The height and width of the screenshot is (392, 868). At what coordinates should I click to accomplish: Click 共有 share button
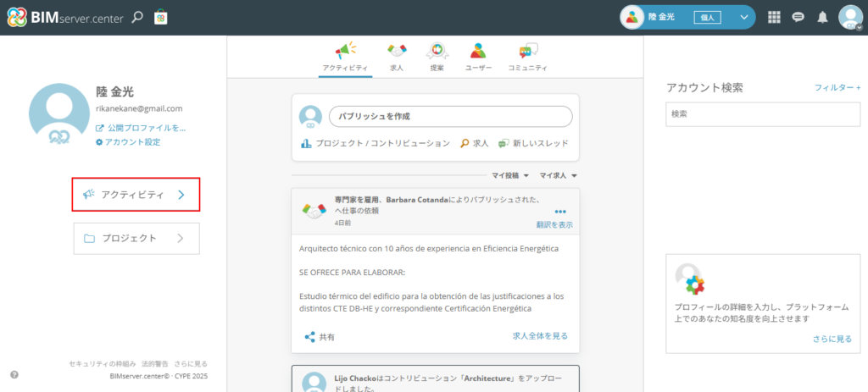[x=320, y=337]
